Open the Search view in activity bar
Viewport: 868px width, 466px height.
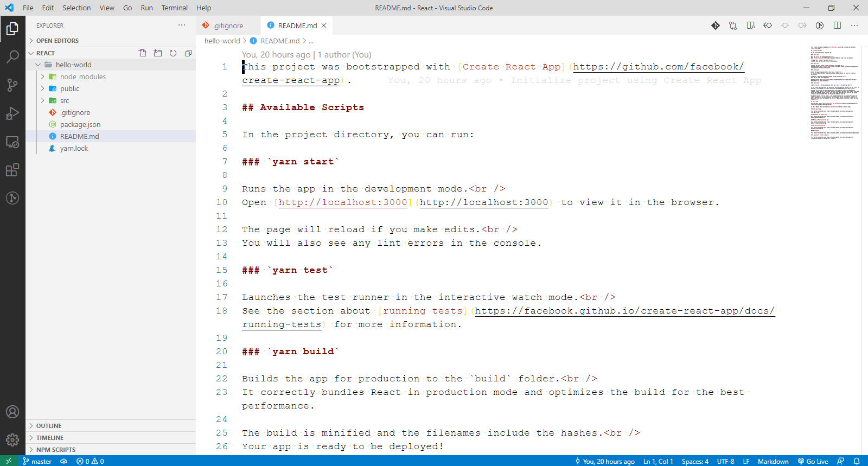(12, 56)
